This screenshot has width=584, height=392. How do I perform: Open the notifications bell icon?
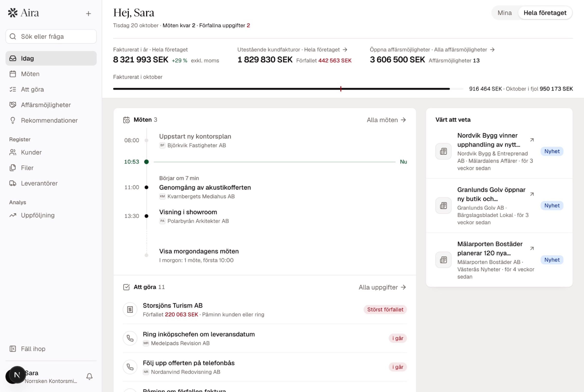[x=89, y=376]
